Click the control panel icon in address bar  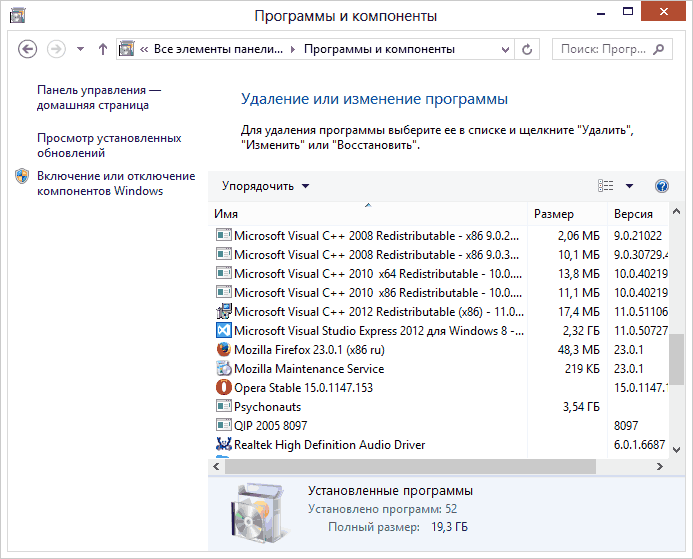(126, 49)
